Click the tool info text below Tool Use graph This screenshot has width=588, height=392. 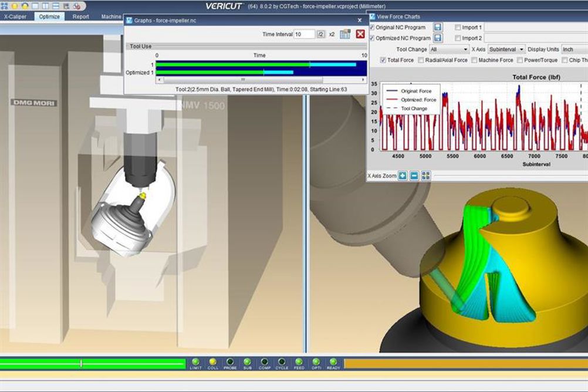click(x=261, y=89)
